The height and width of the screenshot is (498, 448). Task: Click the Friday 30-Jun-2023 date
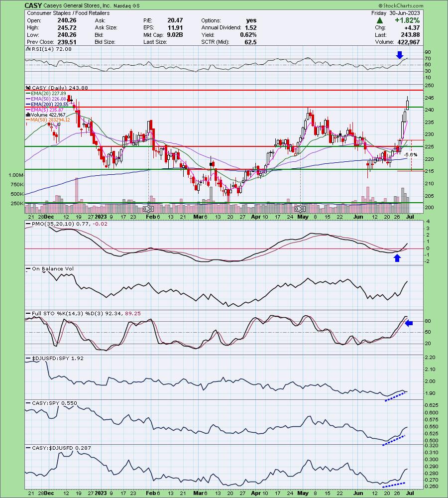[395, 13]
